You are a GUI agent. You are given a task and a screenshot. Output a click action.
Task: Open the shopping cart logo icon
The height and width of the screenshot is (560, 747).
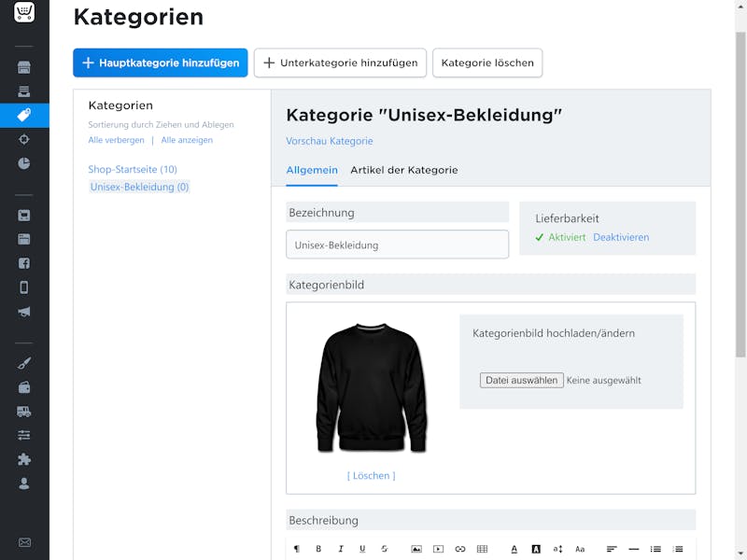24,11
